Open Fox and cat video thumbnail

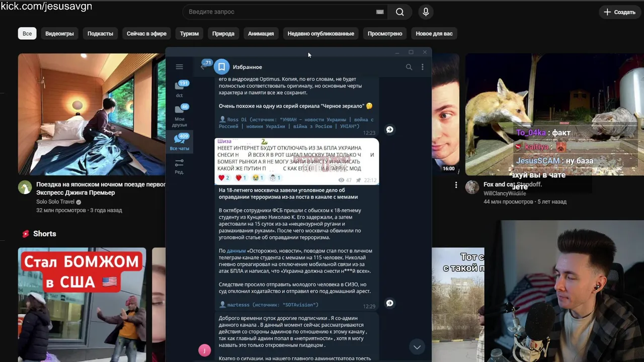point(554,114)
